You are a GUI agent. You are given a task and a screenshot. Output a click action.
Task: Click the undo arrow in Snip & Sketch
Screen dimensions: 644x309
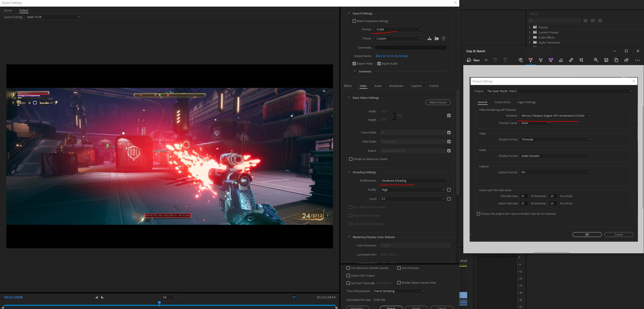495,60
